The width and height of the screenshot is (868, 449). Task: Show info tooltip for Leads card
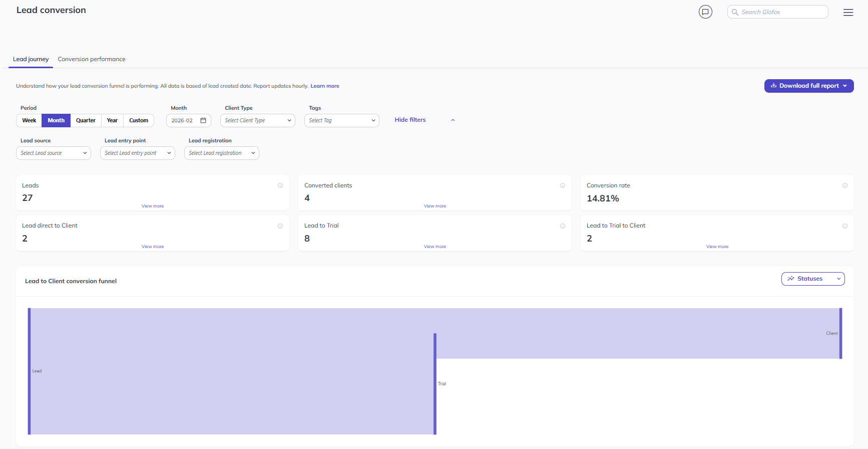coord(280,185)
